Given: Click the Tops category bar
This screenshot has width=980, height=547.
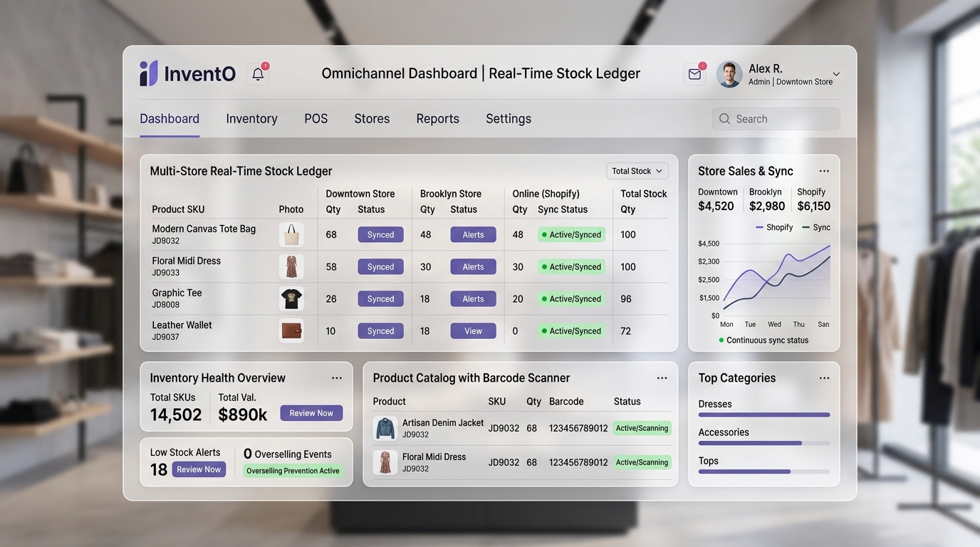Looking at the screenshot, I should pos(764,472).
